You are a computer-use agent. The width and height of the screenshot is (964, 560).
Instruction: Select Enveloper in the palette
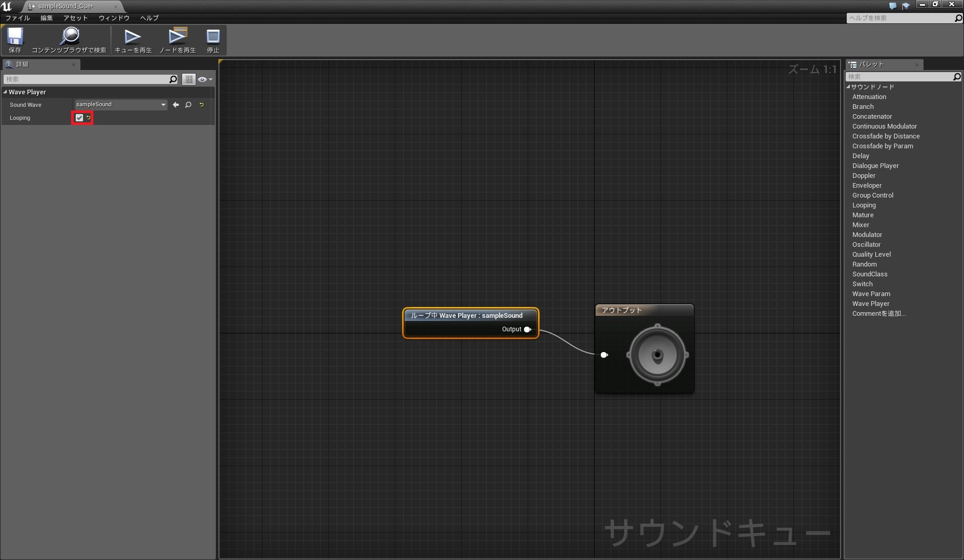(x=867, y=186)
